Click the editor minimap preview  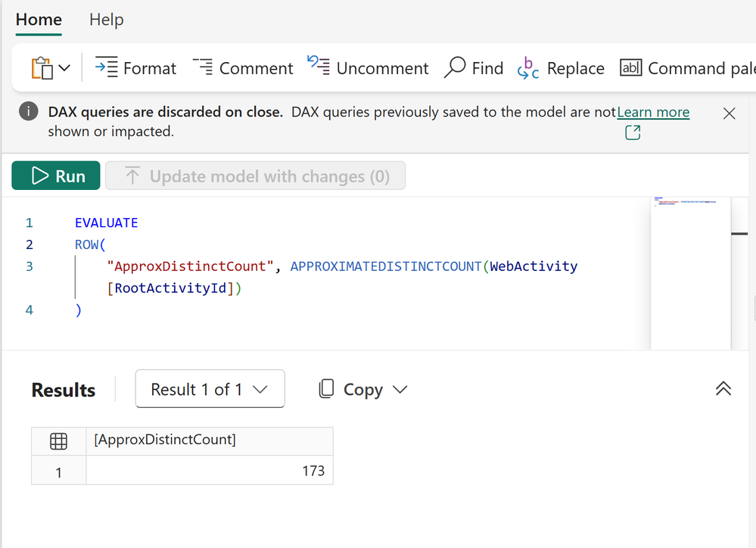pos(690,273)
